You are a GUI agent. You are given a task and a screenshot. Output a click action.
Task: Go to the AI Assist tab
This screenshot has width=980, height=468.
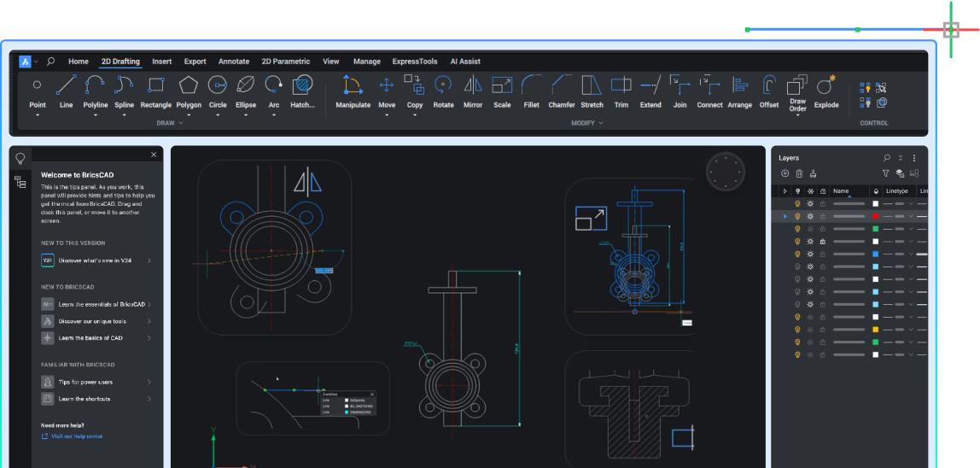pyautogui.click(x=465, y=61)
